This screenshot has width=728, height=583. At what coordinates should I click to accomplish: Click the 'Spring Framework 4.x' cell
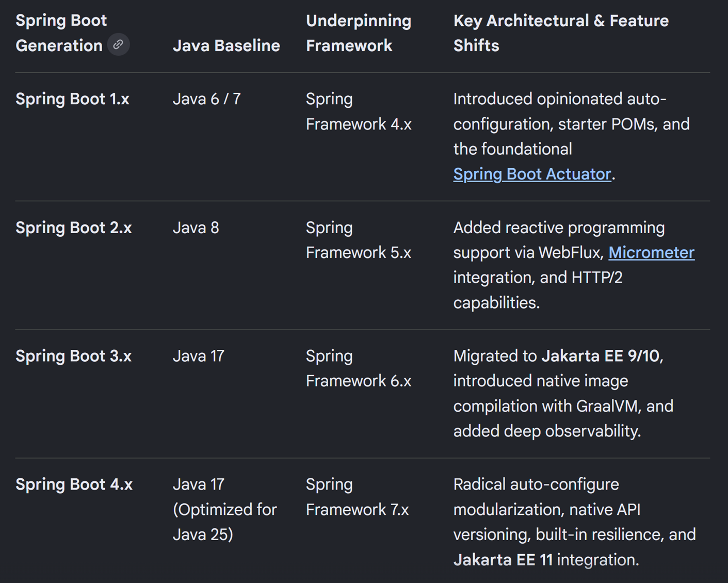pos(359,111)
